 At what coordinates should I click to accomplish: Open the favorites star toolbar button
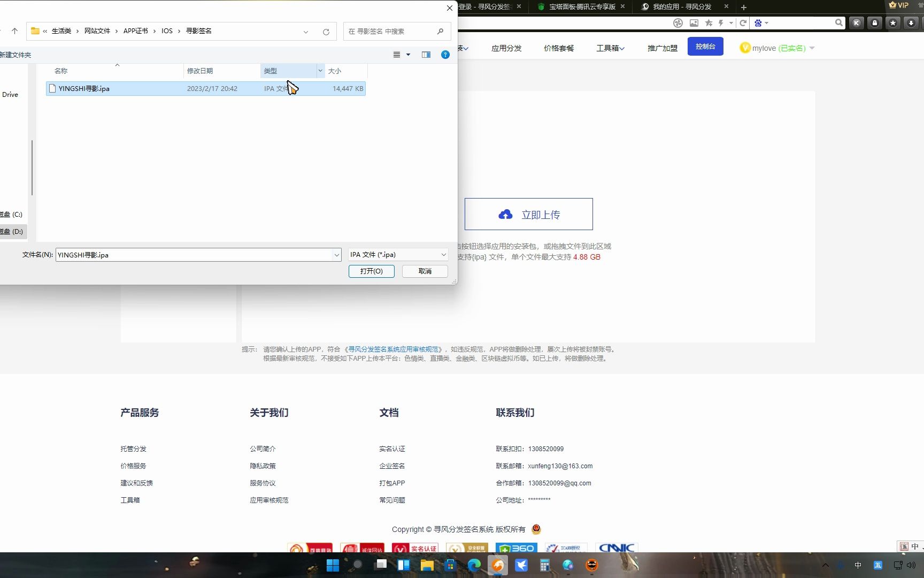[x=893, y=23]
